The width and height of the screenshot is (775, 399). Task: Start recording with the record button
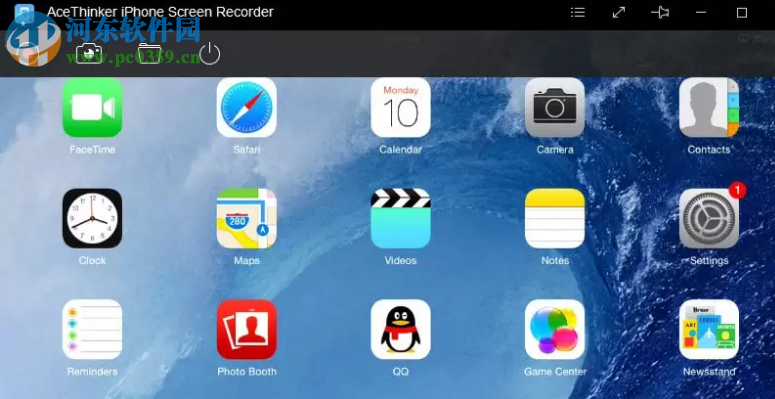pos(27,53)
